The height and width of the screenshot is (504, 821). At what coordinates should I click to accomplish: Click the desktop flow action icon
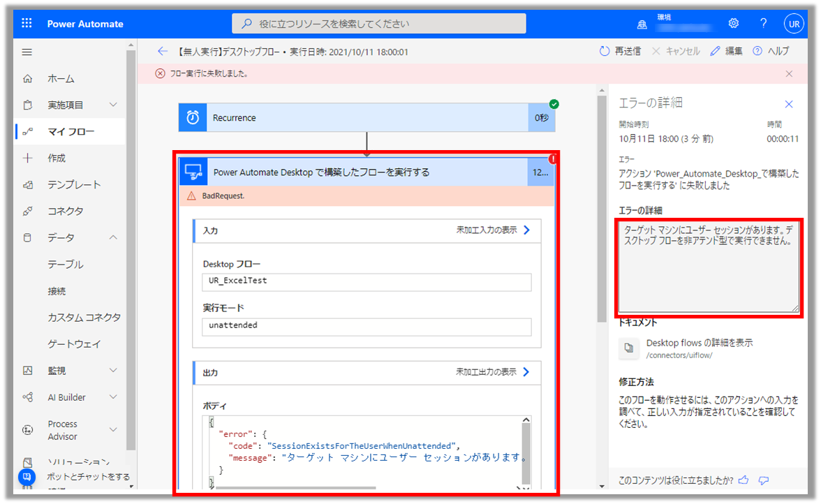[x=193, y=172]
